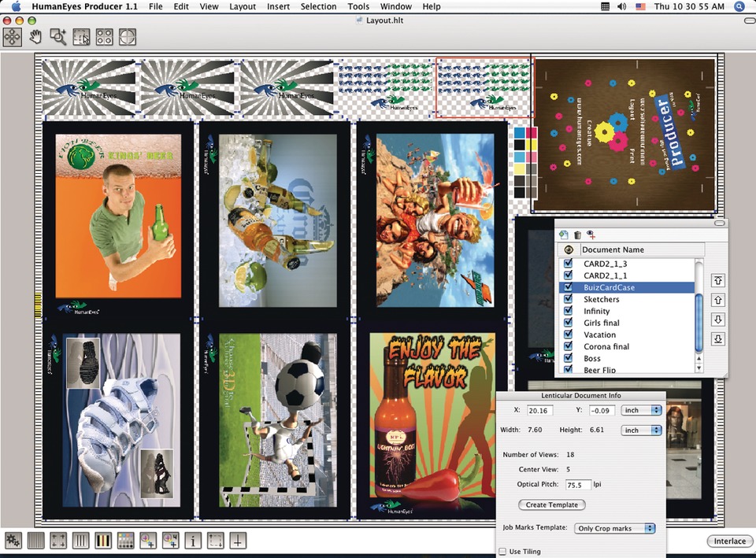Screen dimensions: 756x558
Task: Click the four crosshair registration marks icon
Action: (58, 541)
